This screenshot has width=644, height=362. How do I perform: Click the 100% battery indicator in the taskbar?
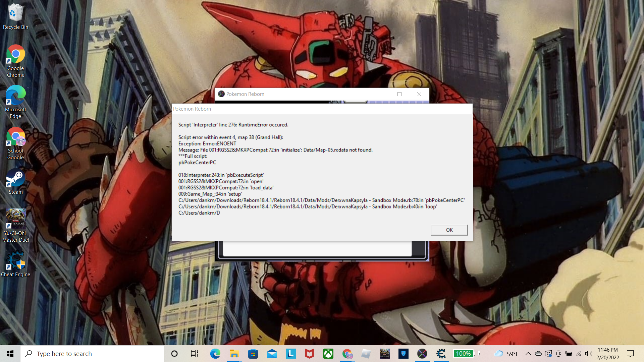[463, 354]
